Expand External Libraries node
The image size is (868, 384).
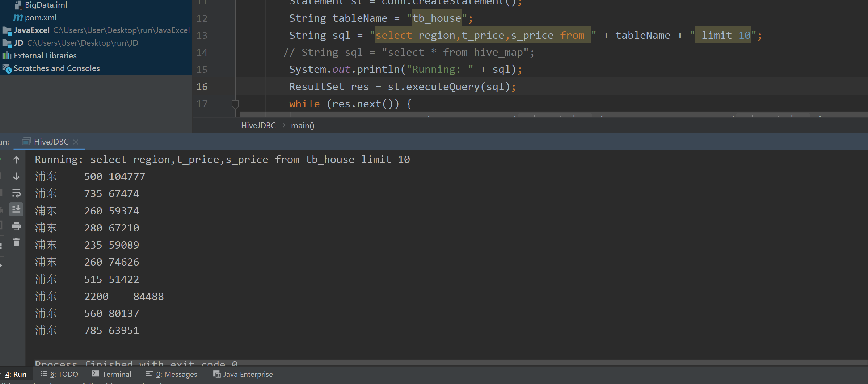tap(45, 55)
